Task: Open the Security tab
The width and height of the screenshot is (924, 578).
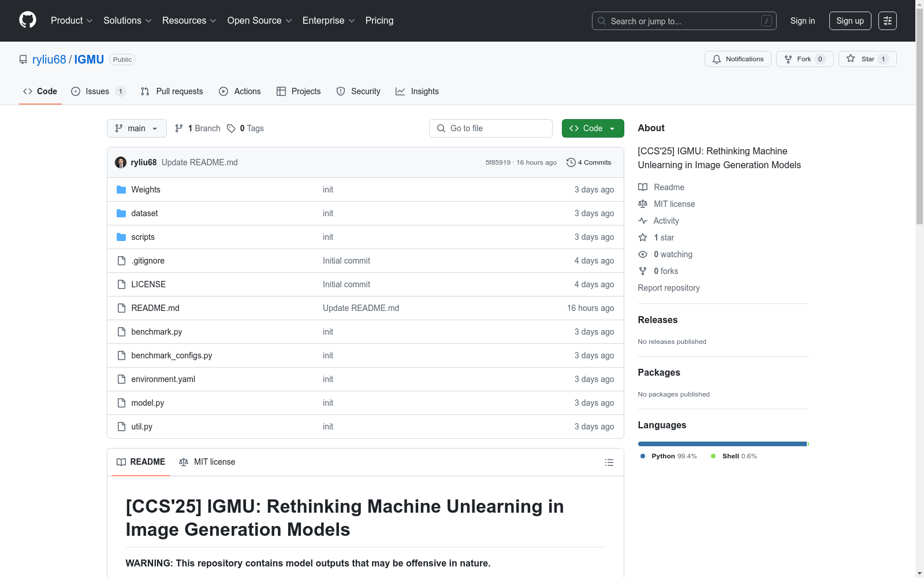Action: (358, 91)
